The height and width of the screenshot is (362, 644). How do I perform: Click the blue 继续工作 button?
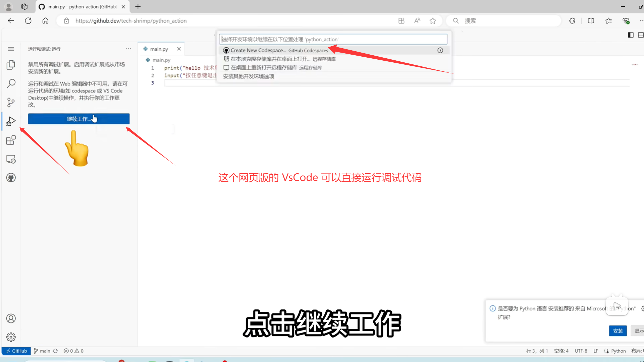(x=78, y=119)
